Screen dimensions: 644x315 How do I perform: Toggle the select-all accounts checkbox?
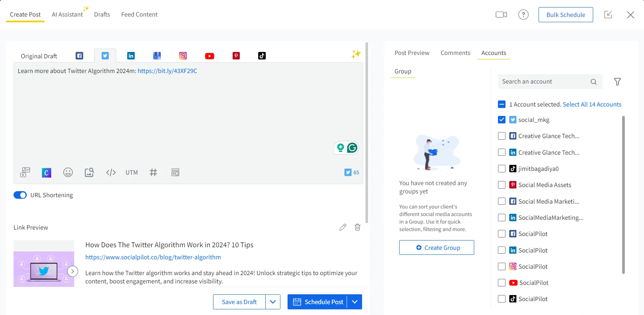(x=502, y=104)
